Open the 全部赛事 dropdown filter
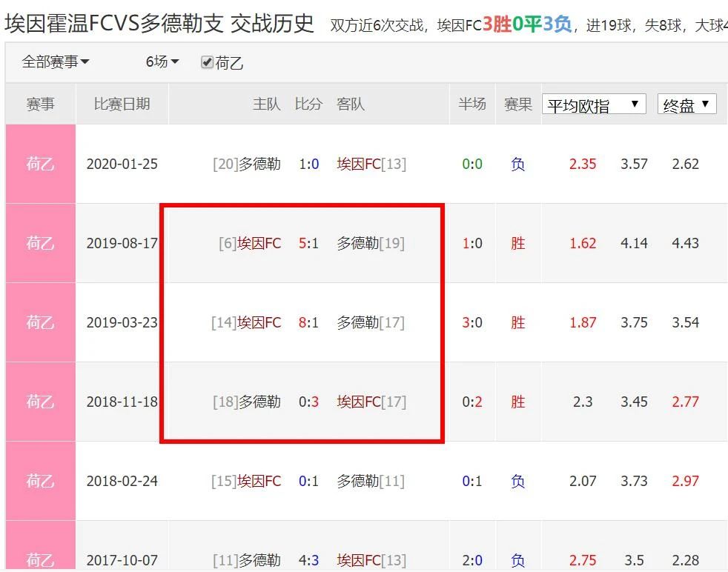 pos(56,62)
